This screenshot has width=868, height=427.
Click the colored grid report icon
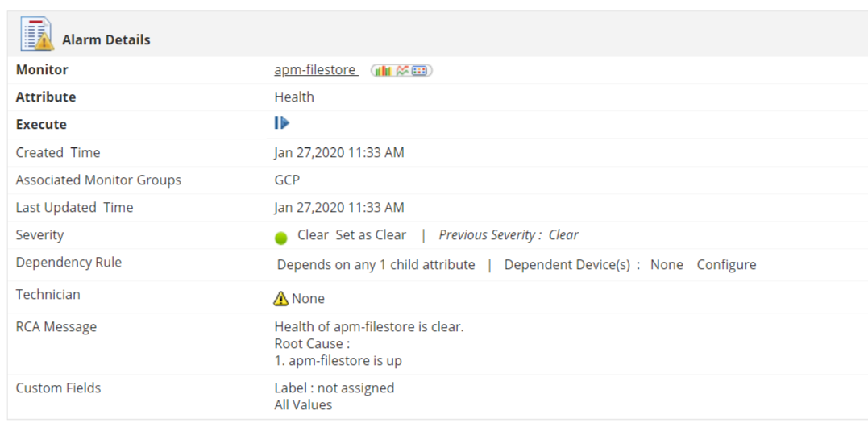420,71
